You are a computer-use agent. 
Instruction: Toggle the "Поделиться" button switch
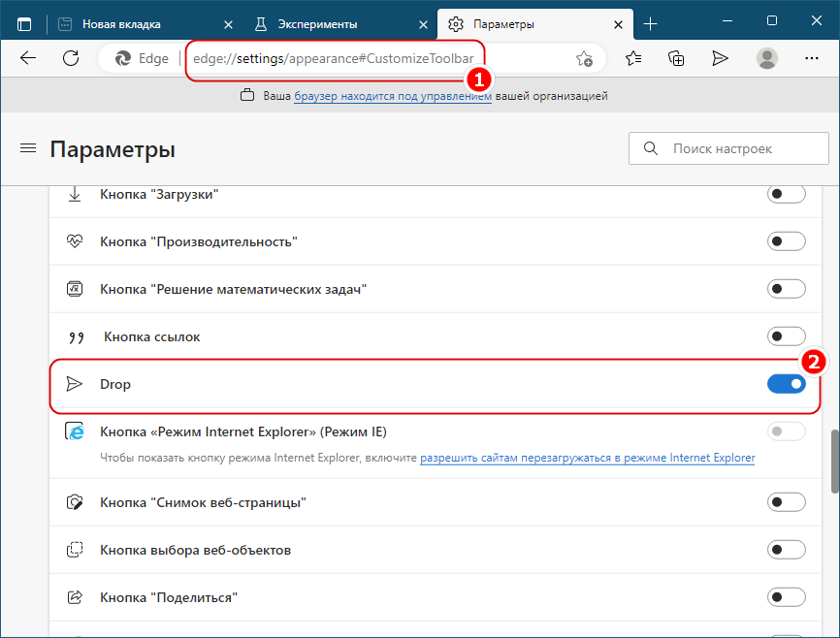pos(786,596)
